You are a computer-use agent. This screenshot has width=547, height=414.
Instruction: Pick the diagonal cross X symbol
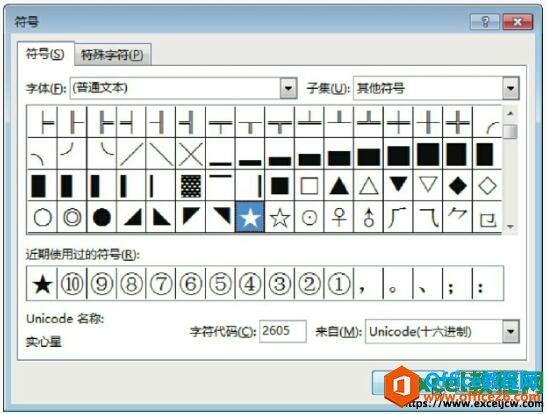191,154
